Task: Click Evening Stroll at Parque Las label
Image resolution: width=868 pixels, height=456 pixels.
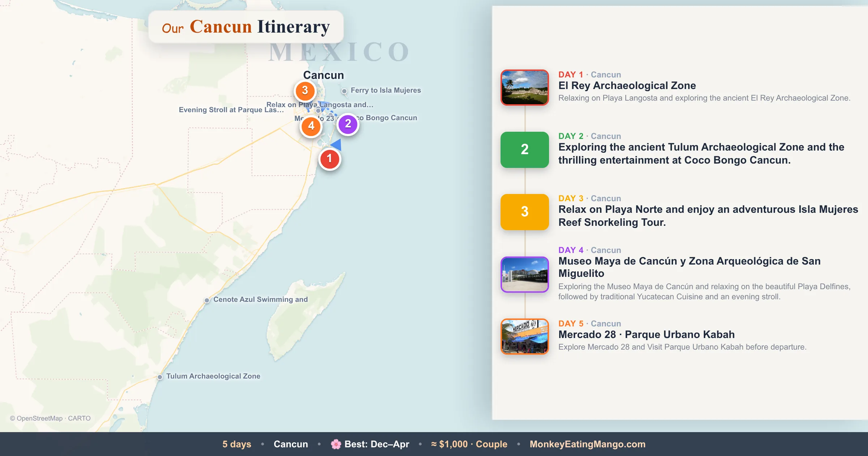Action: point(231,110)
